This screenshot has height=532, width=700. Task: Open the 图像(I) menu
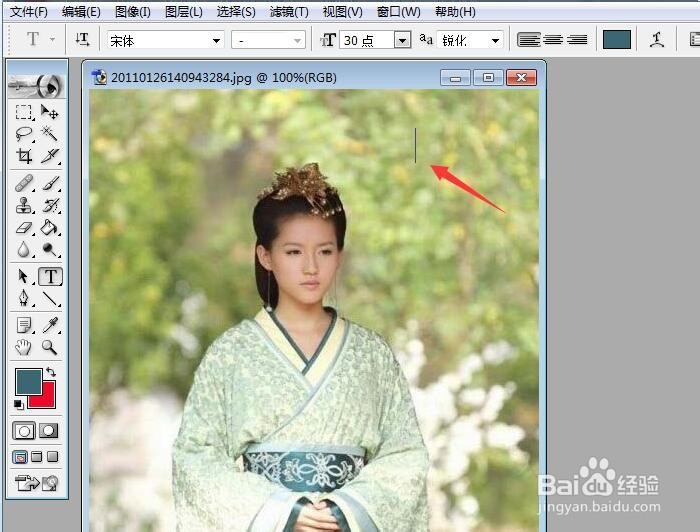133,12
